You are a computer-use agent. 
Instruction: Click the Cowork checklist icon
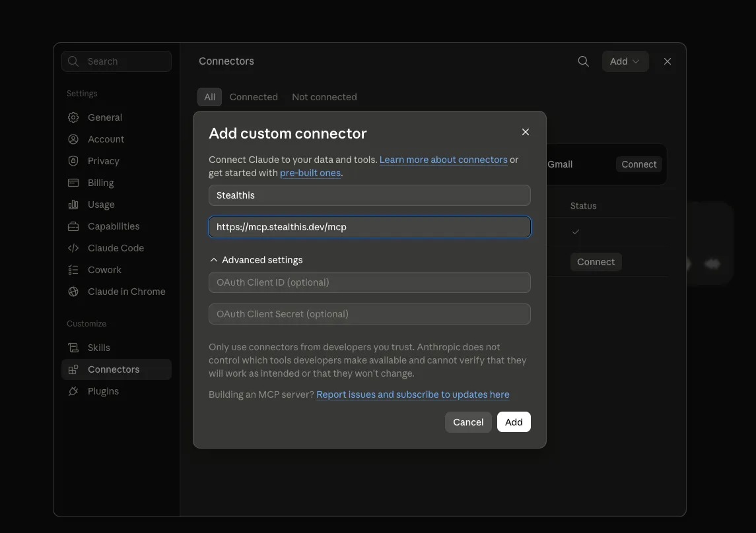click(x=73, y=270)
